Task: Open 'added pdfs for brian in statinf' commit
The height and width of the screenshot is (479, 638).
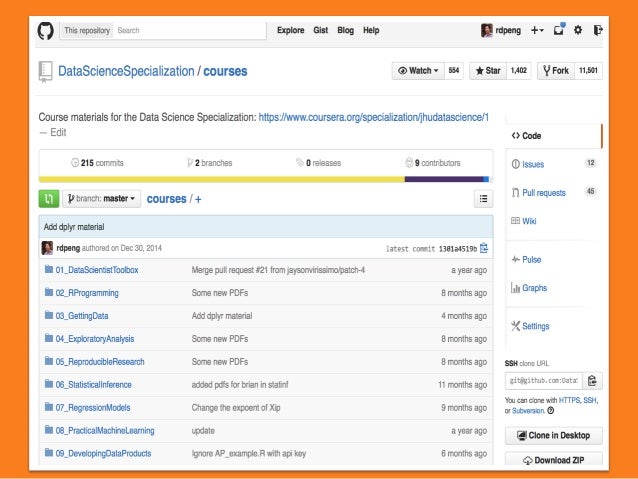Action: [x=240, y=385]
